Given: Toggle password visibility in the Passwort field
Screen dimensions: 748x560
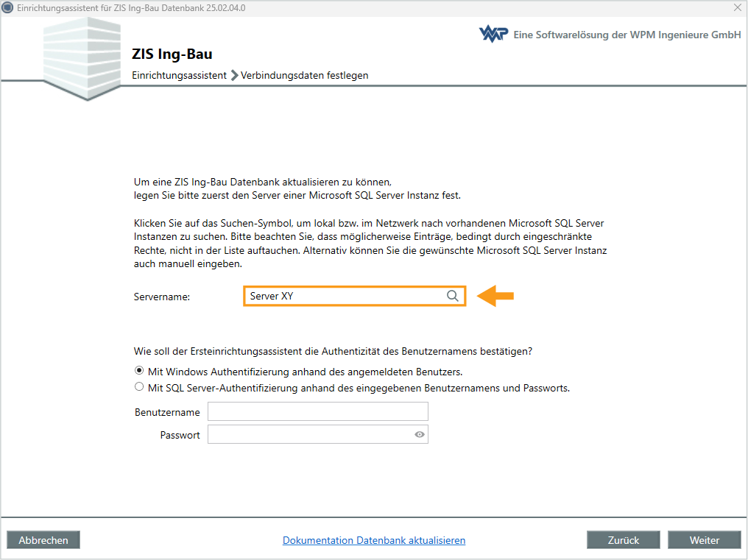Looking at the screenshot, I should click(419, 434).
